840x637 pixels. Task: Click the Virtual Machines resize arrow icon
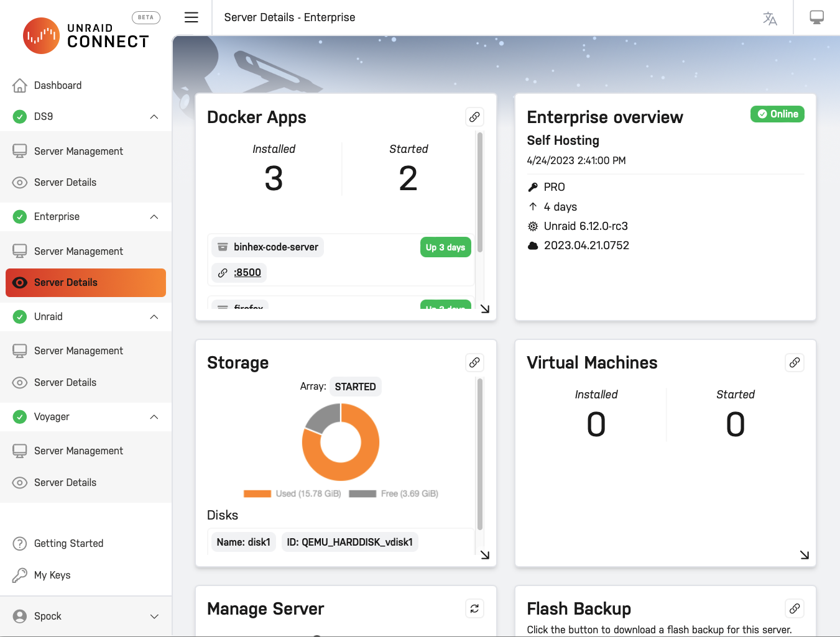tap(805, 555)
